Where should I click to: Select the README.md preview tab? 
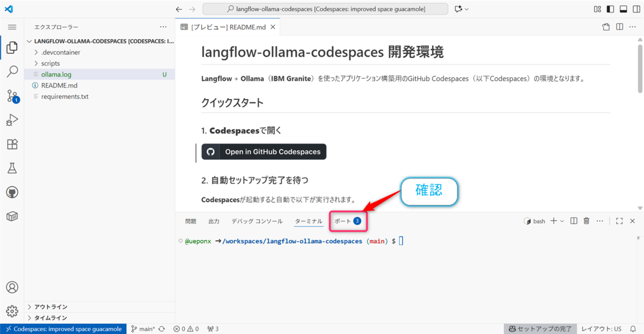point(228,27)
